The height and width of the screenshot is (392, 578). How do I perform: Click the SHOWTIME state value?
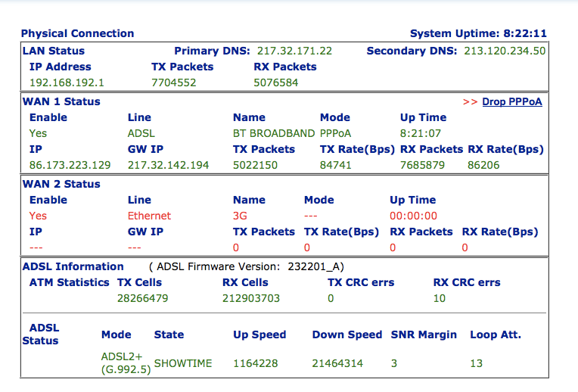[x=183, y=363]
